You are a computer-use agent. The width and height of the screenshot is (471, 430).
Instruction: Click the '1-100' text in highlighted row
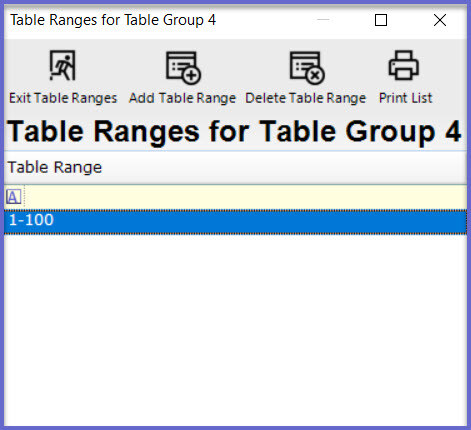pyautogui.click(x=31, y=220)
